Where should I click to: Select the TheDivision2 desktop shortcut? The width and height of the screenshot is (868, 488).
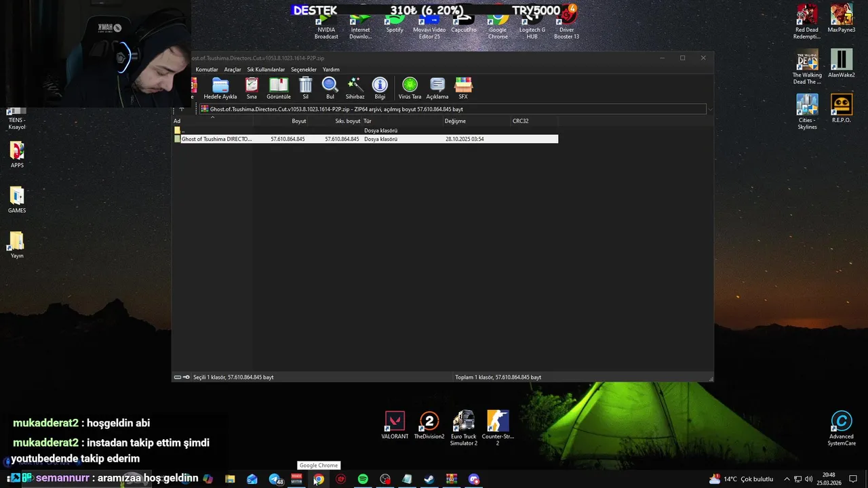click(x=429, y=426)
